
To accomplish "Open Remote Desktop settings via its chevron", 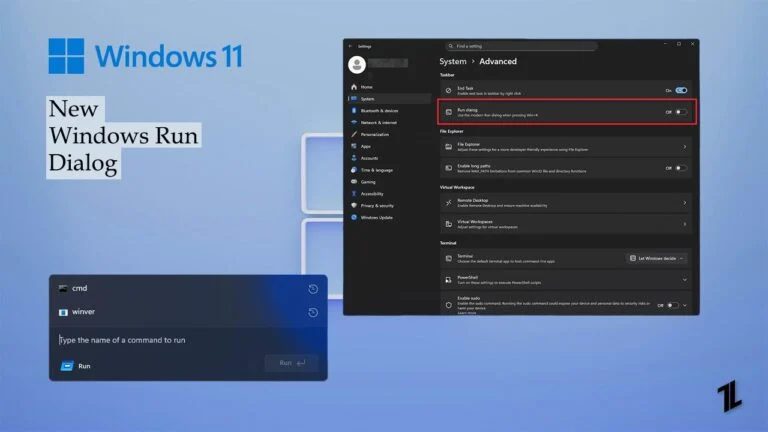I will [x=685, y=203].
